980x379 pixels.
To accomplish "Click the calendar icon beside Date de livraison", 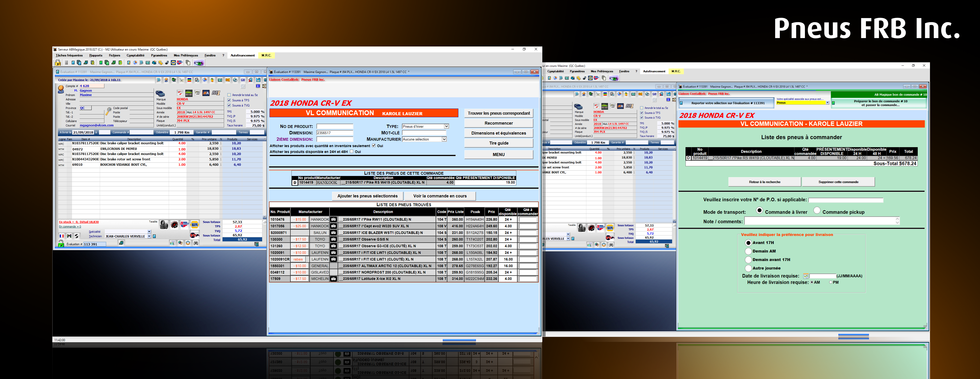I will [806, 276].
